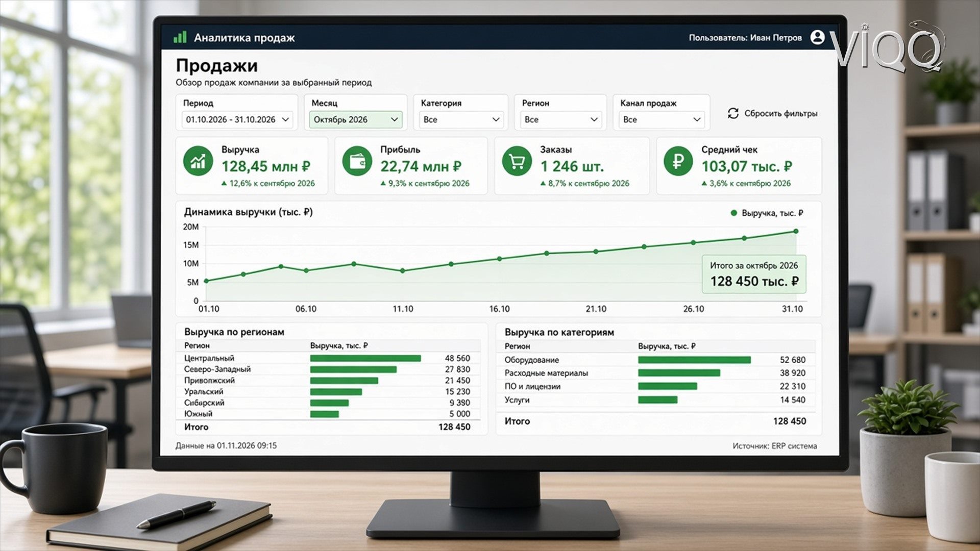Click the Услуги category revenue bar
The height and width of the screenshot is (551, 980).
tap(657, 400)
